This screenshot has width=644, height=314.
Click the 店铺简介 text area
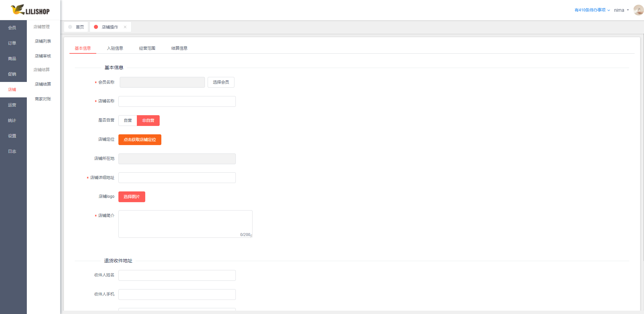(185, 224)
